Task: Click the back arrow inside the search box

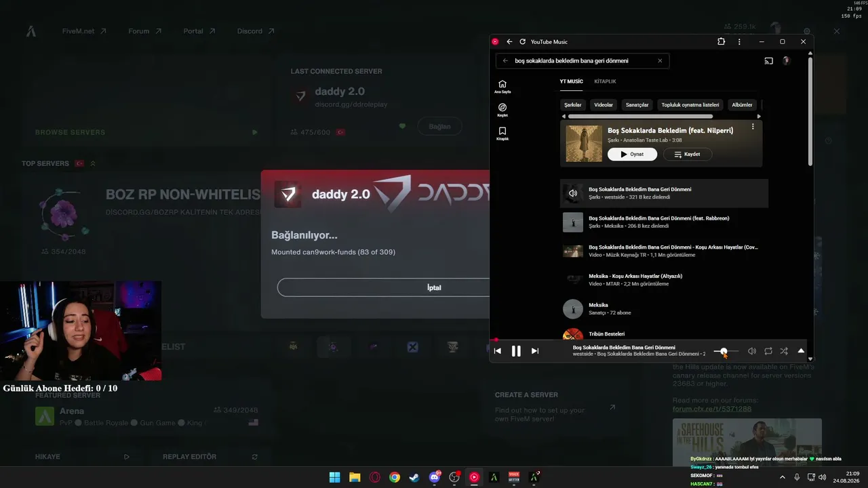Action: click(x=505, y=61)
